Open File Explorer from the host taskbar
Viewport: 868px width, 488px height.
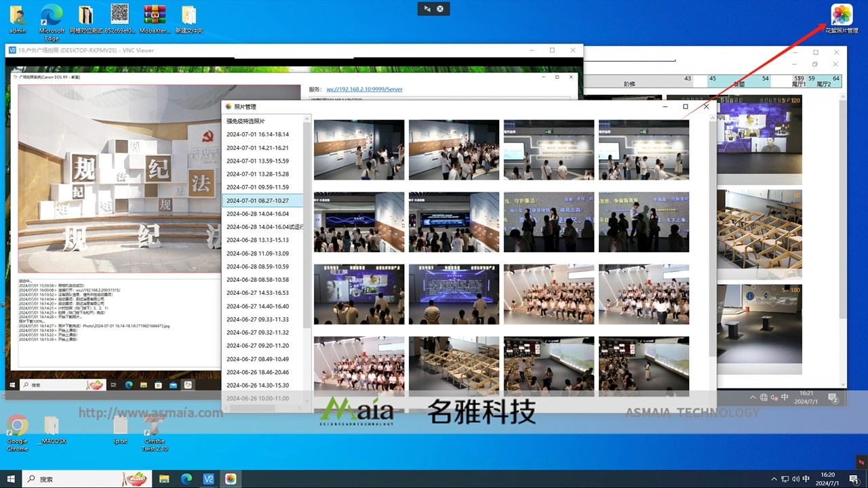[x=164, y=479]
